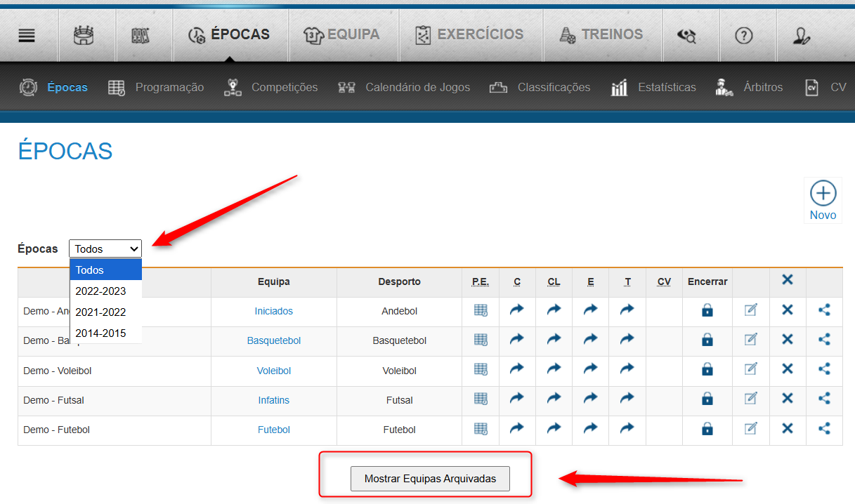This screenshot has width=855, height=504.
Task: Open the hamburger navigation menu
Action: click(28, 34)
